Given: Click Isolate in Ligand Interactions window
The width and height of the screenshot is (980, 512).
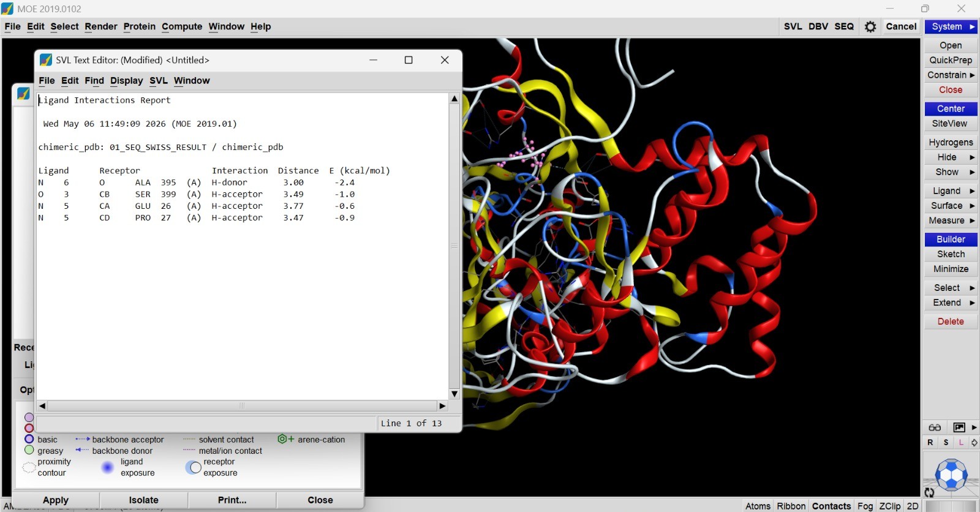Looking at the screenshot, I should tap(144, 500).
